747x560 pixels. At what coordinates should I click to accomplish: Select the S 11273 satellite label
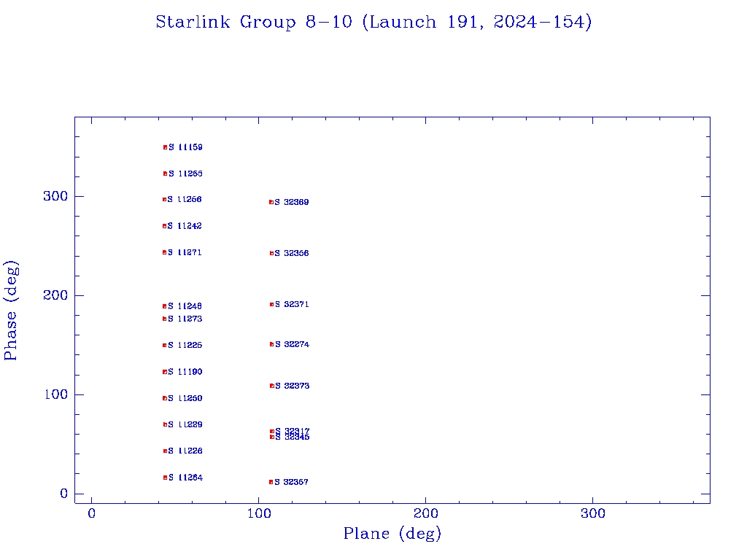[x=185, y=319]
